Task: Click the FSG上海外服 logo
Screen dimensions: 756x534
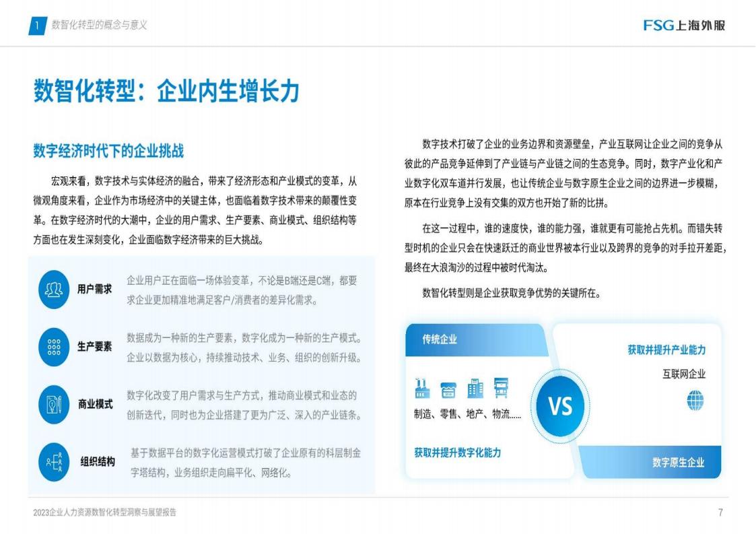Action: [x=684, y=25]
